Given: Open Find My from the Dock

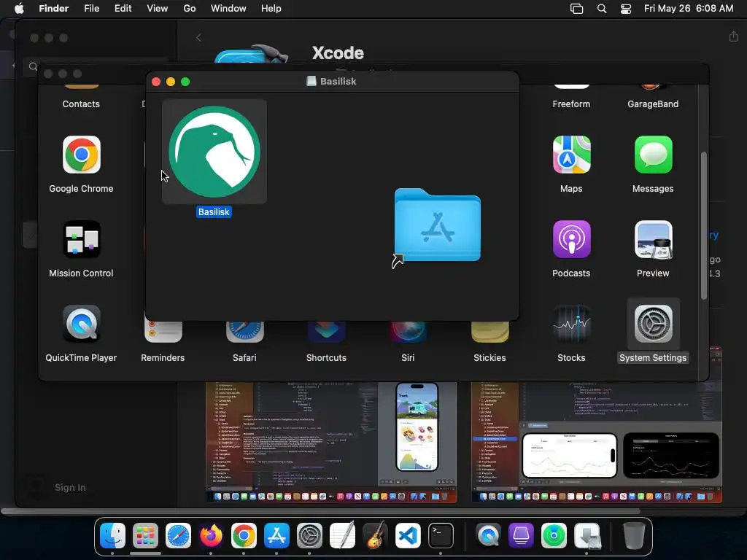Looking at the screenshot, I should [x=554, y=535].
